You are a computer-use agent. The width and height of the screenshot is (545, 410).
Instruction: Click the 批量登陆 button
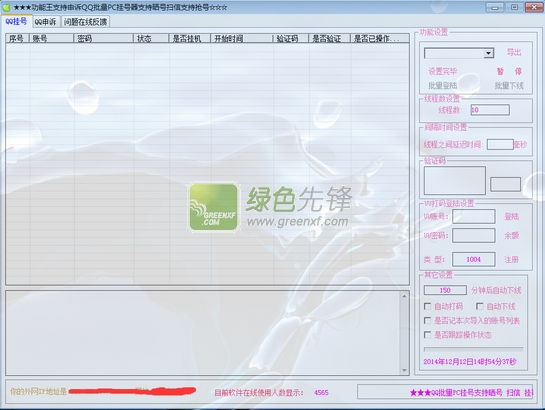click(442, 85)
